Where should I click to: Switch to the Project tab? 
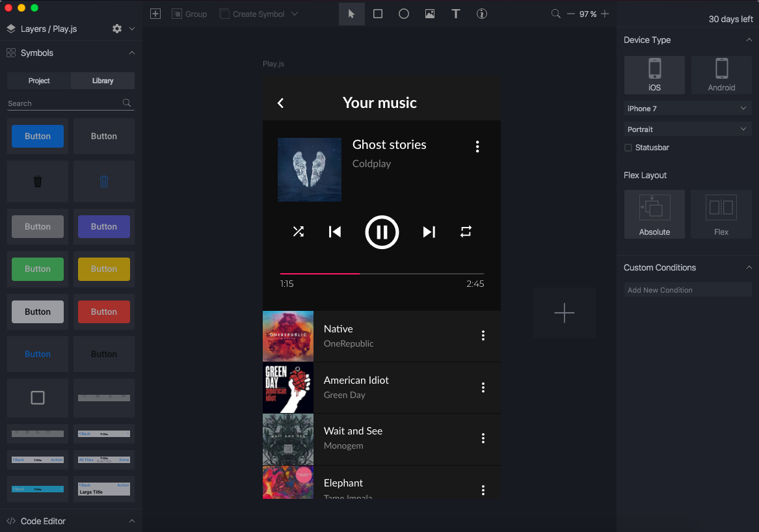(x=39, y=81)
